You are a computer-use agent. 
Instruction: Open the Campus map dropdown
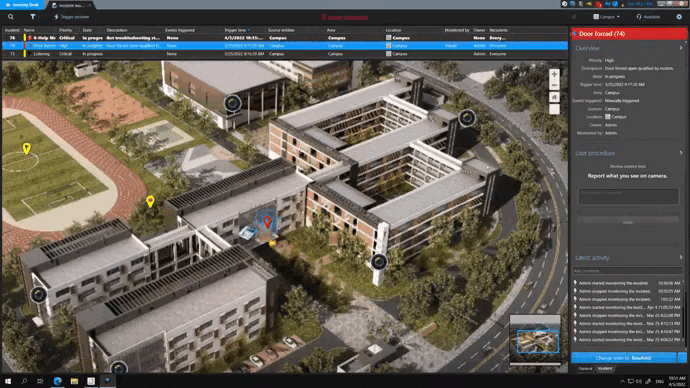(606, 17)
